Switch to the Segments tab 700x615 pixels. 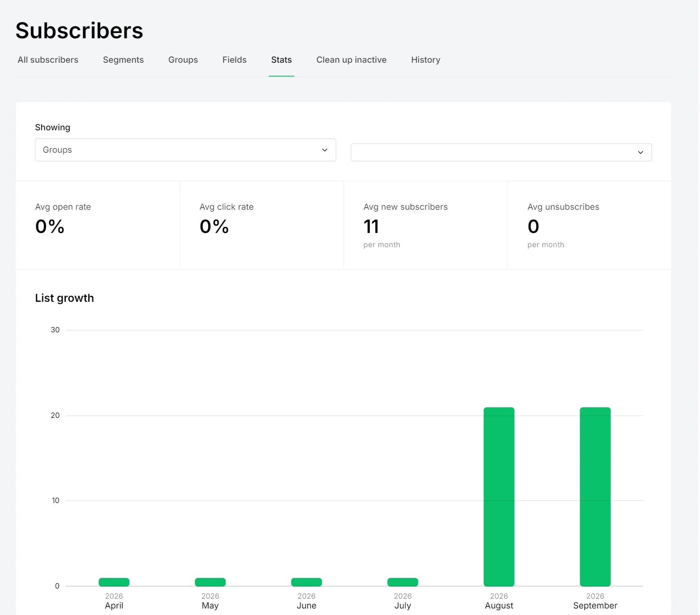(x=123, y=60)
